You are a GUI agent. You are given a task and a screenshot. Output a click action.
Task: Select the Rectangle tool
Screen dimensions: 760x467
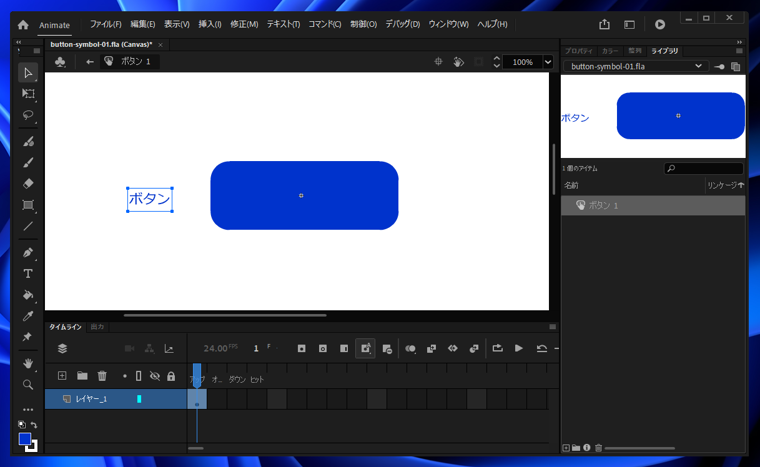pyautogui.click(x=28, y=205)
